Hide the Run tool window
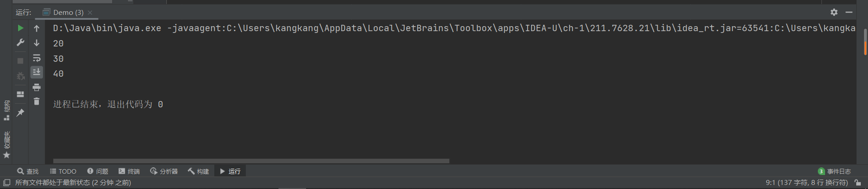Screen dimensions: 868x189 pos(849,12)
